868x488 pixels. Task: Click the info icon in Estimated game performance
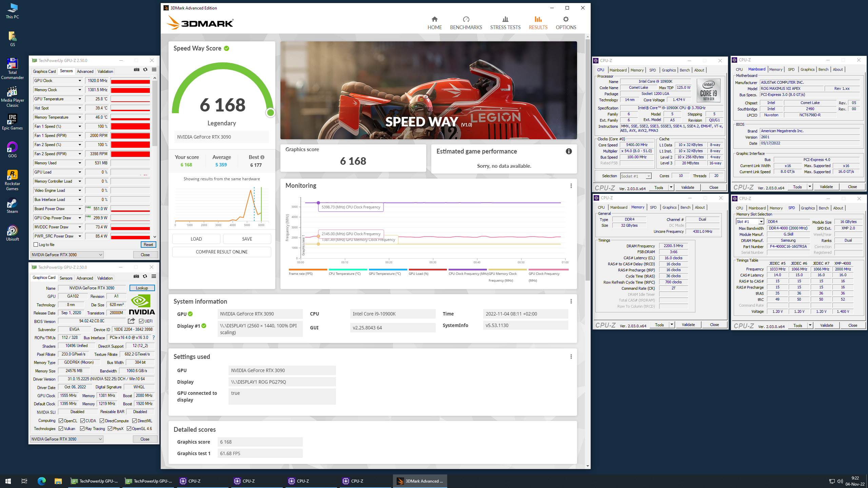[x=569, y=151]
